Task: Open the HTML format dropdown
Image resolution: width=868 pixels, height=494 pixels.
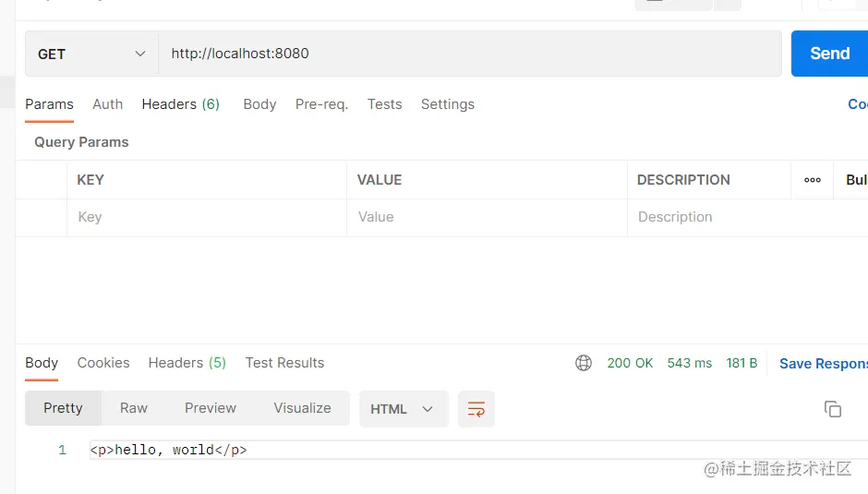Action: pos(404,409)
